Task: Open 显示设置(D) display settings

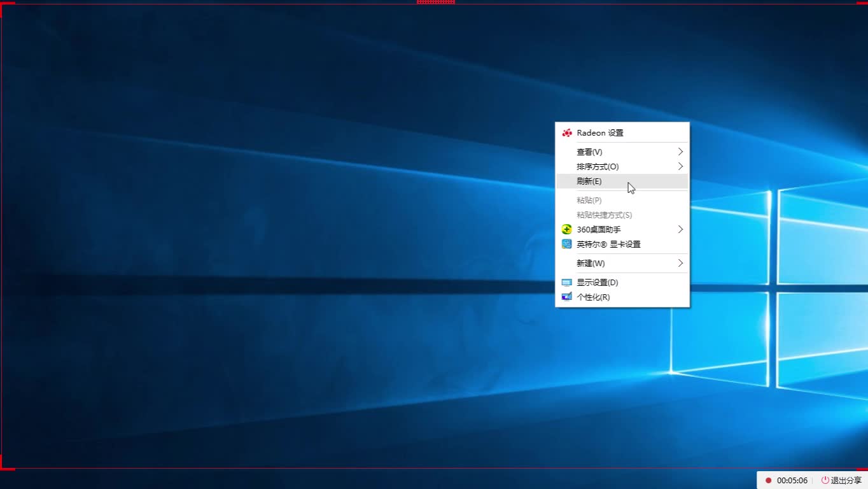Action: pos(622,283)
